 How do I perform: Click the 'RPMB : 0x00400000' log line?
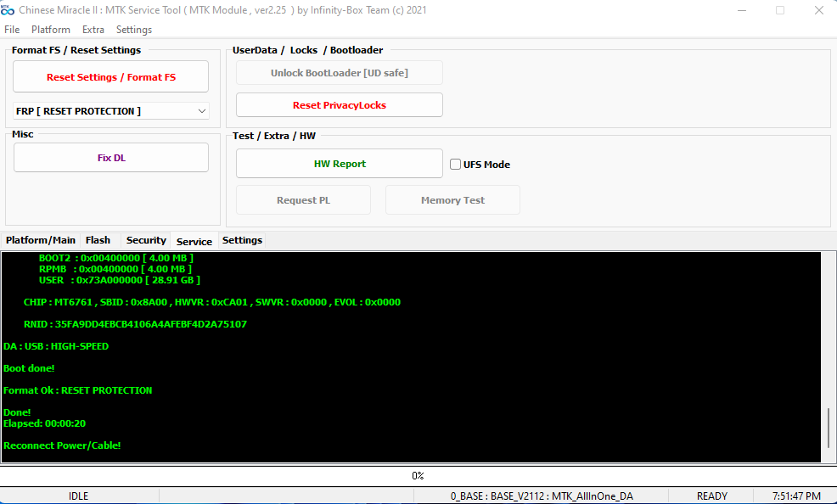pyautogui.click(x=115, y=269)
